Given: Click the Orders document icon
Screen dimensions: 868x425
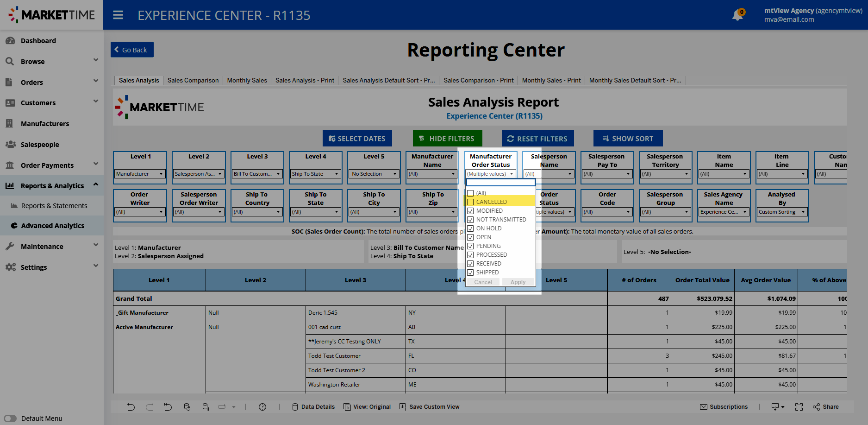Looking at the screenshot, I should [9, 82].
